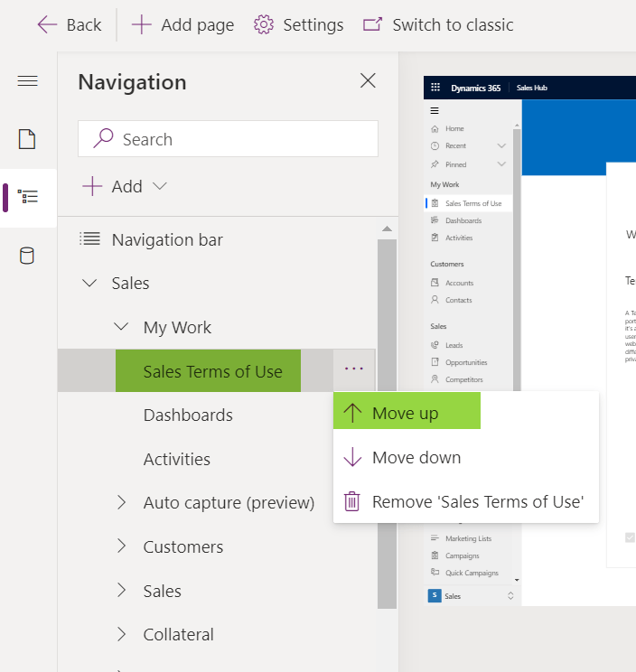636x672 pixels.
Task: Click Add page in the top bar
Action: (x=182, y=24)
